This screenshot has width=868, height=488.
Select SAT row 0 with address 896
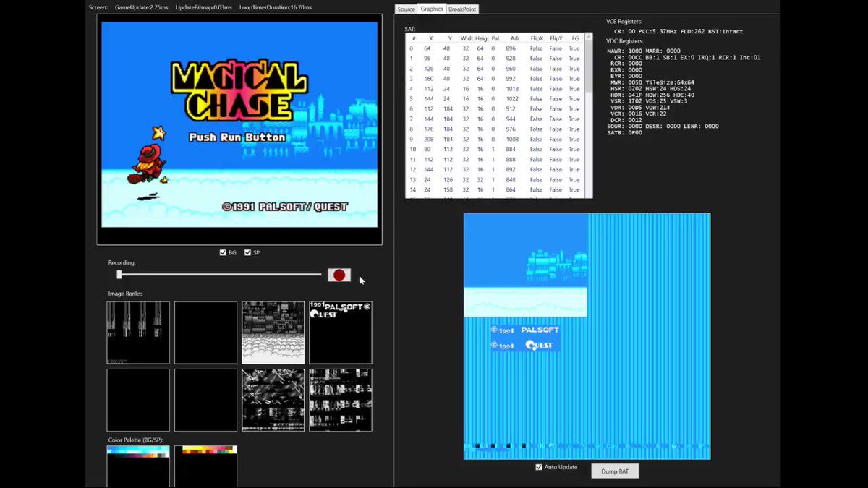[x=495, y=48]
